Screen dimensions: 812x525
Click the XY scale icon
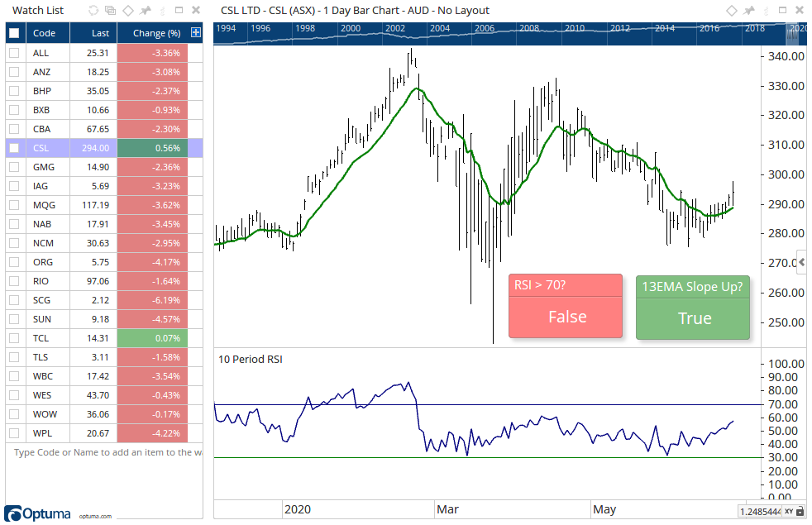788,512
